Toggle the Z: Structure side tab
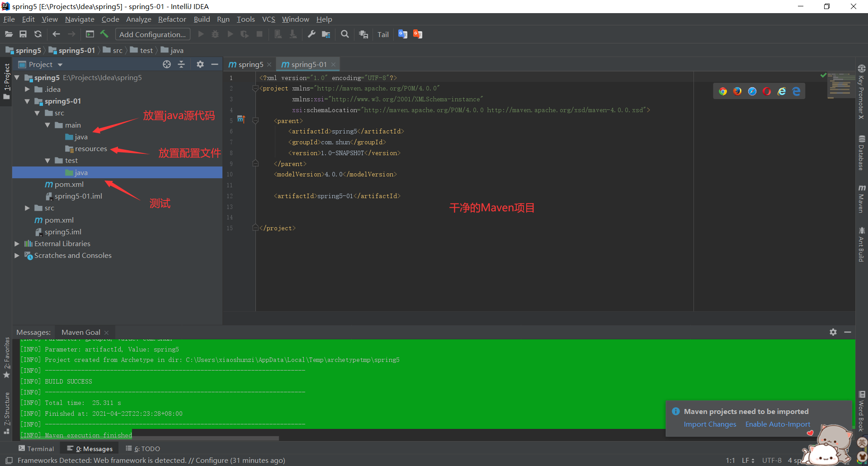Viewport: 868px width, 466px height. point(6,413)
